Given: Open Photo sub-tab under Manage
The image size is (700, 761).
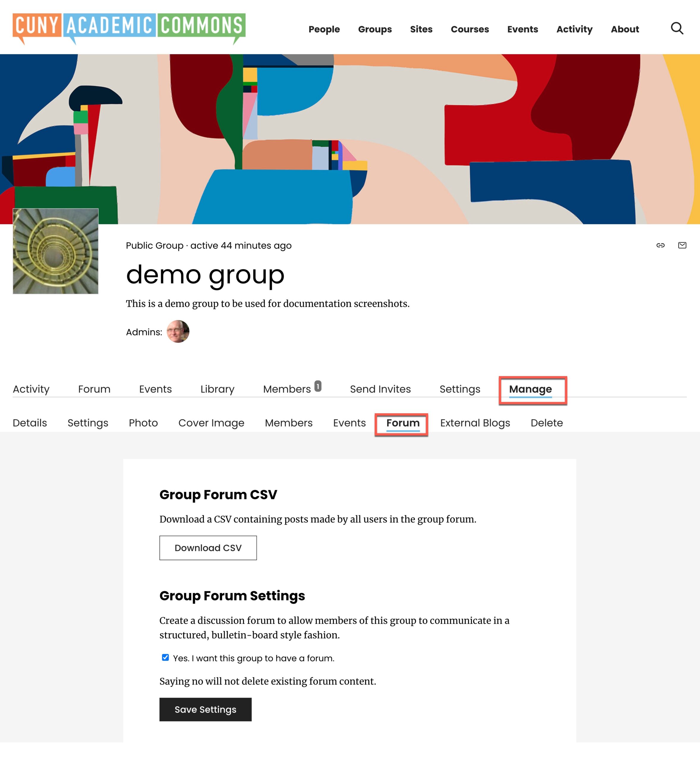Looking at the screenshot, I should pyautogui.click(x=143, y=423).
